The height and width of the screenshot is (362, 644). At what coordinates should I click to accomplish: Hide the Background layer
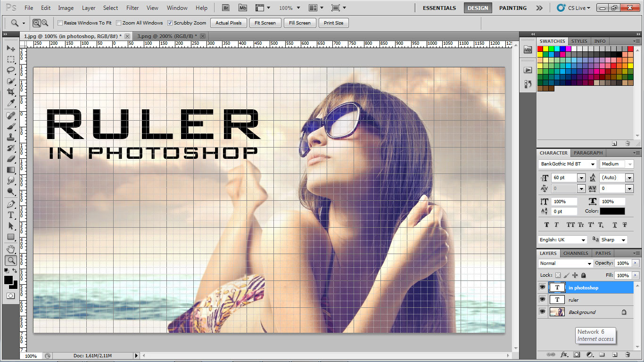543,312
